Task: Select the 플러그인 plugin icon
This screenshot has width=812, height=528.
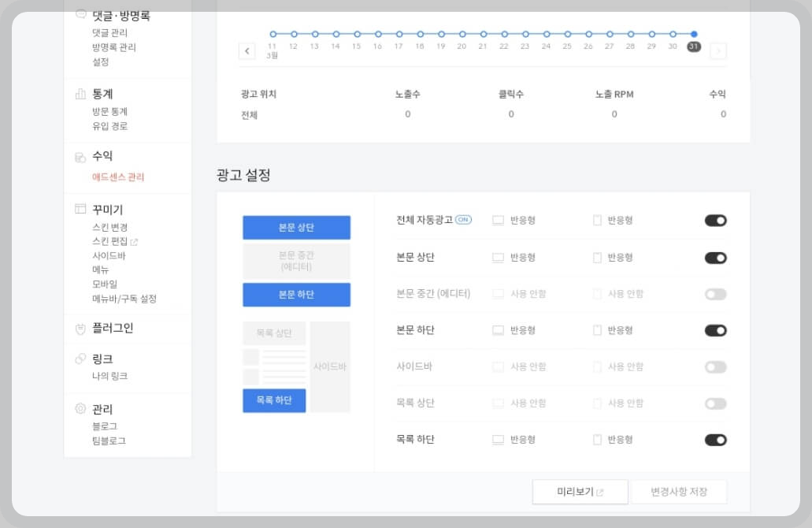Action: pyautogui.click(x=80, y=326)
